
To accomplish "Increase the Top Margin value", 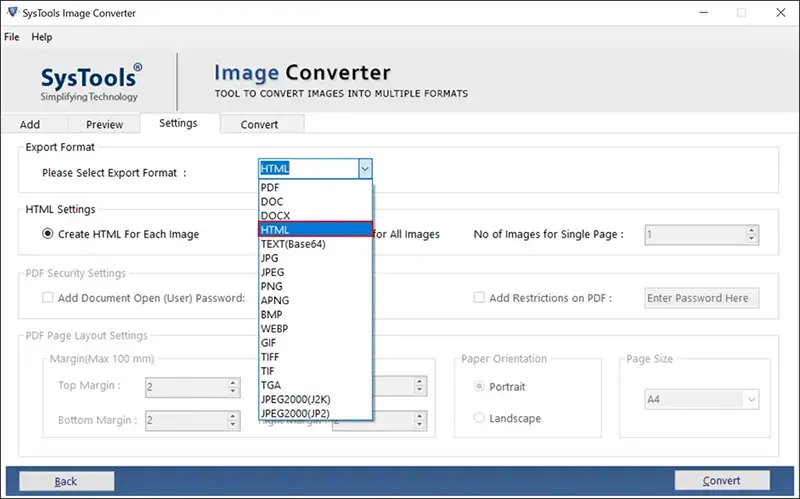I will point(233,383).
